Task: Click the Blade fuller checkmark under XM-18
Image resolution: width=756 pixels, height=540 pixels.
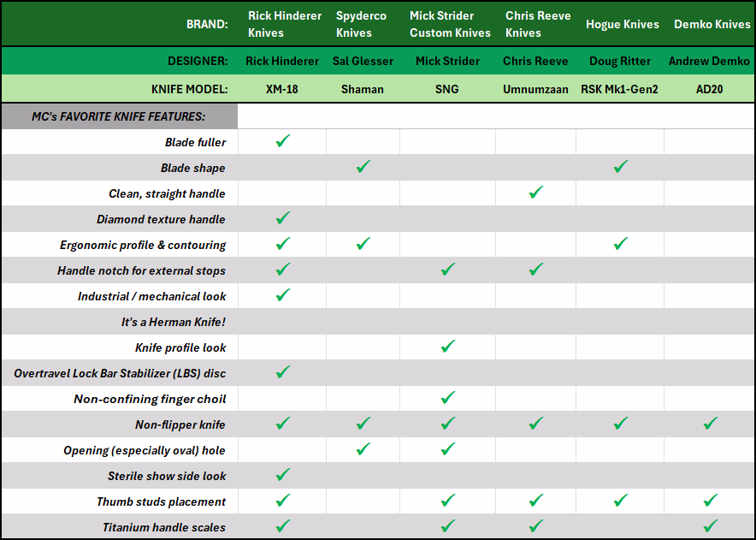Action: pos(283,141)
